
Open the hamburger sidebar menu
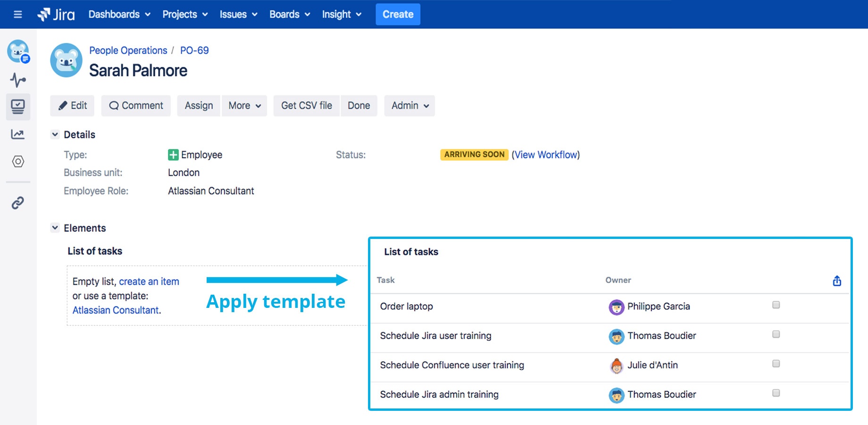(x=18, y=14)
